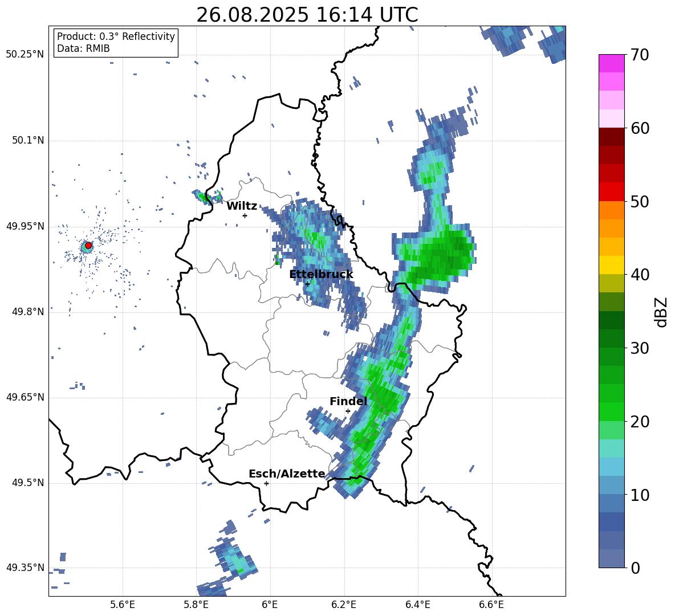Viewport: 675px width, 616px height.
Task: Click the 6.6°E longitude label
Action: [x=491, y=605]
